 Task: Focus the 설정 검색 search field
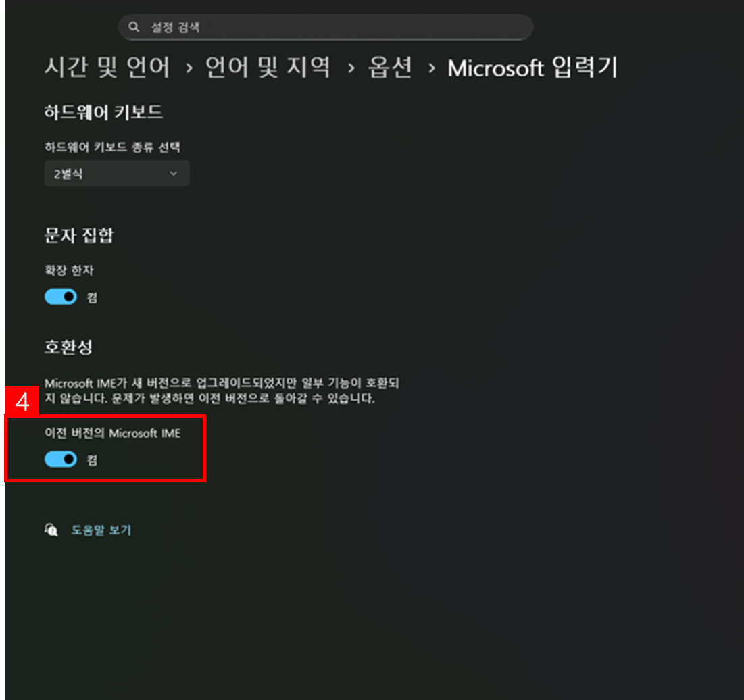coord(326,27)
